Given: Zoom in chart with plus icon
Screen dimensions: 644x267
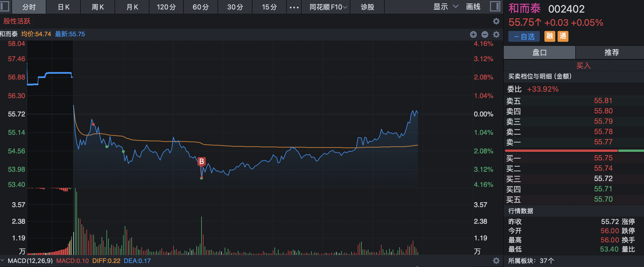Looking at the screenshot, I should [473, 34].
